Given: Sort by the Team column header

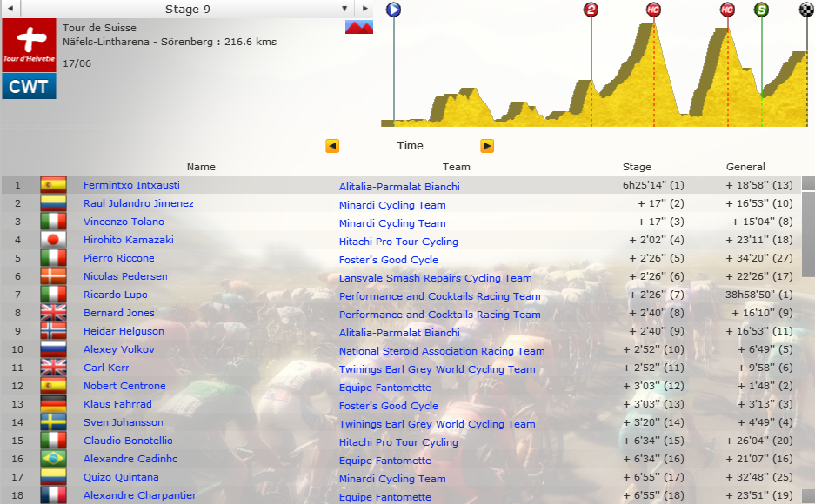Looking at the screenshot, I should point(457,167).
